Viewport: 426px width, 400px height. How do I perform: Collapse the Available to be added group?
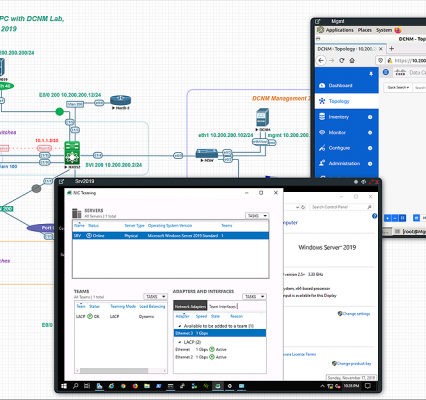tap(180, 326)
